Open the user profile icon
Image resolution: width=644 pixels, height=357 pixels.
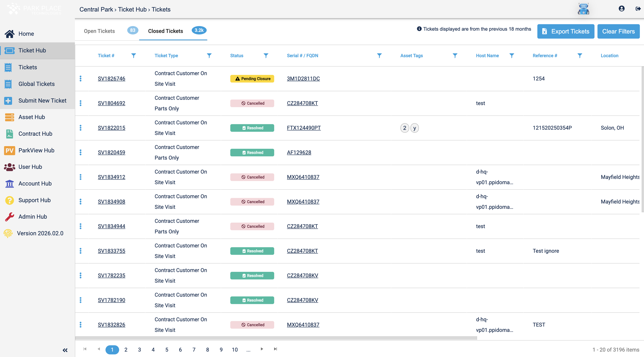[x=621, y=9]
